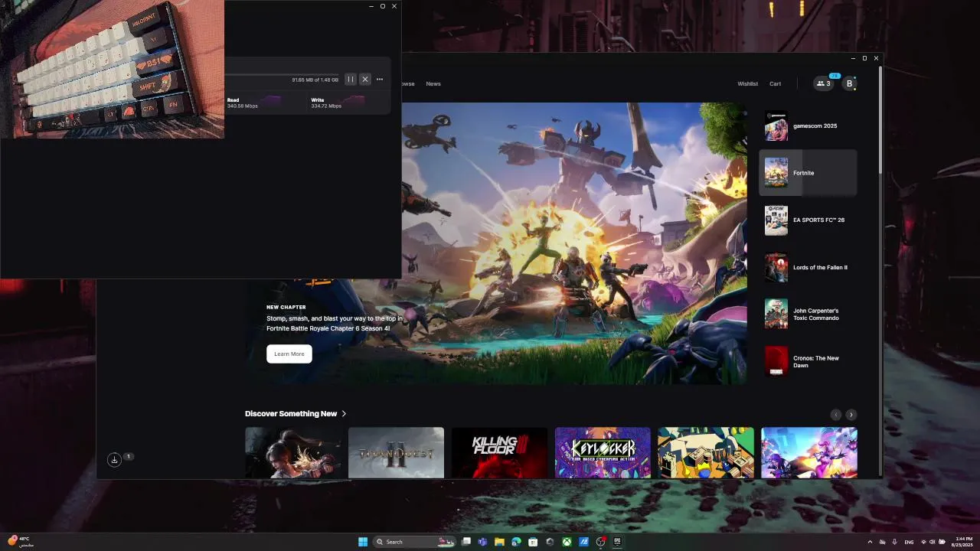980x551 pixels.
Task: Switch to Epic Games Launcher taskbar icon
Action: [617, 542]
